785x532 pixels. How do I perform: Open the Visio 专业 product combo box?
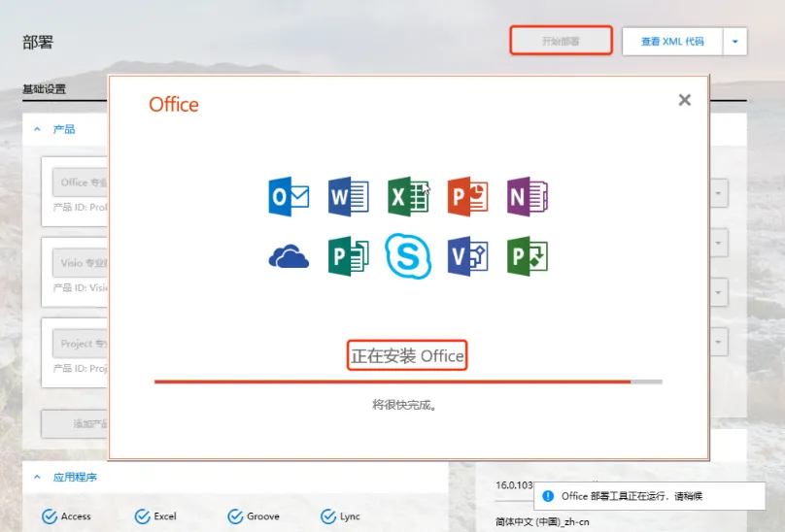tap(81, 263)
